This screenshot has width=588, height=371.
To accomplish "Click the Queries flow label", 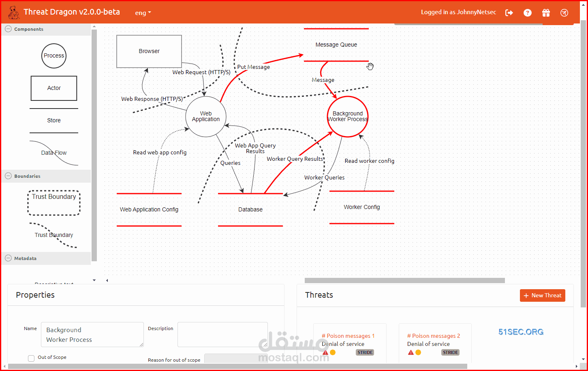I will click(x=231, y=163).
